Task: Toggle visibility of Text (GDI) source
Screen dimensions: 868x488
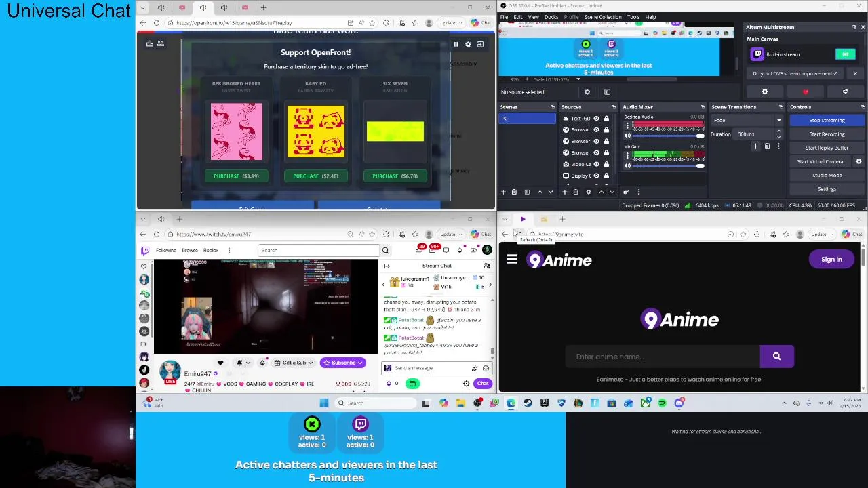Action: point(597,119)
